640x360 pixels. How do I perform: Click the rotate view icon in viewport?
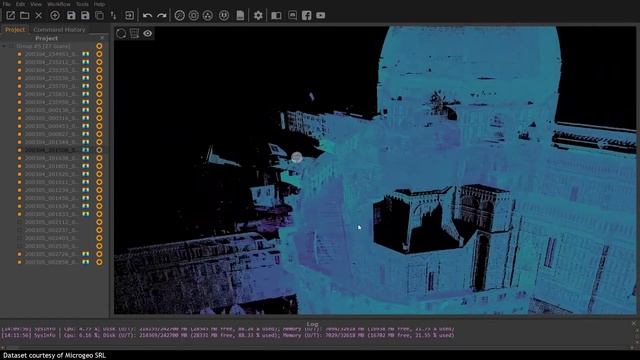pos(121,33)
